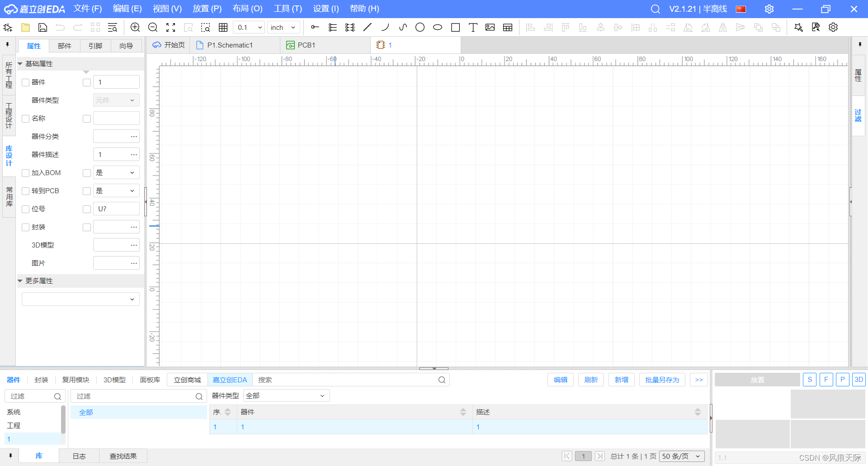
Task: Select the arc drawing tool
Action: [x=385, y=28]
